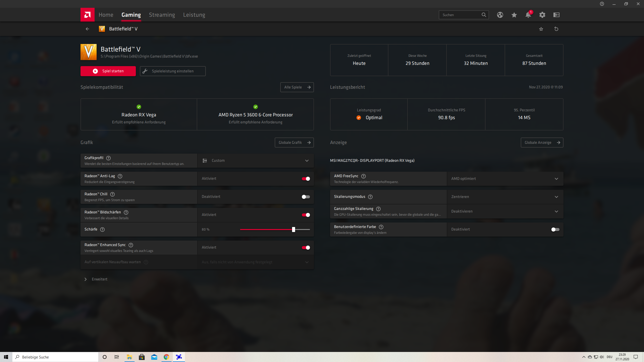This screenshot has height=362, width=644.
Task: Switch to the Leistung tab
Action: tap(194, 15)
